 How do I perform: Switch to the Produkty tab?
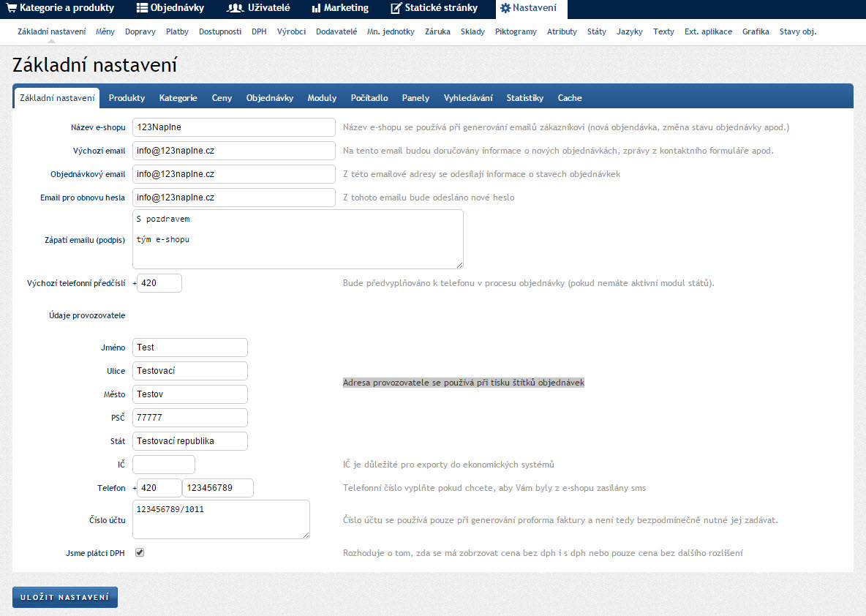(x=127, y=98)
